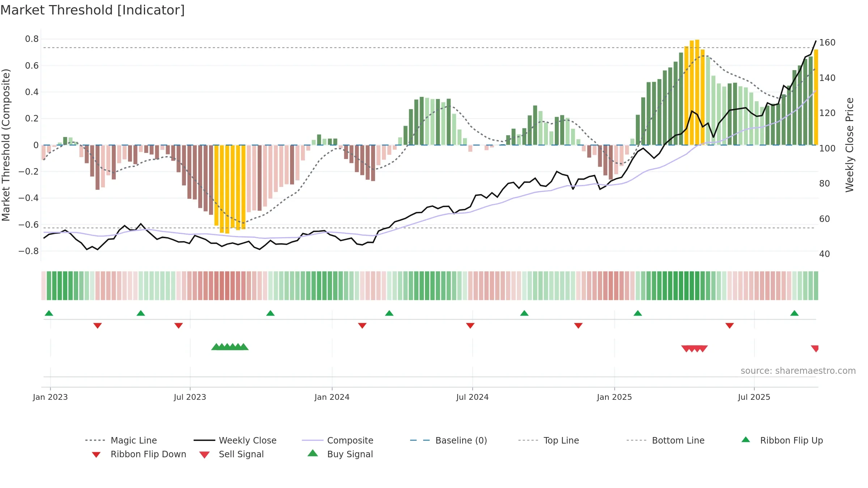Click the Ribbon Flip Down marker near Nov 2024
The image size is (868, 488).
point(578,326)
